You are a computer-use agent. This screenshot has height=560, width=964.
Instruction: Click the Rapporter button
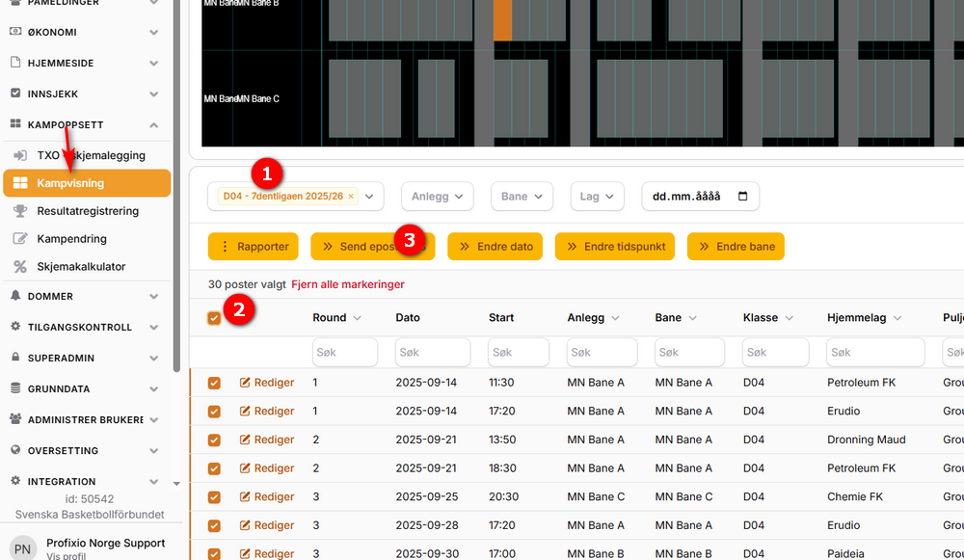pyautogui.click(x=254, y=247)
